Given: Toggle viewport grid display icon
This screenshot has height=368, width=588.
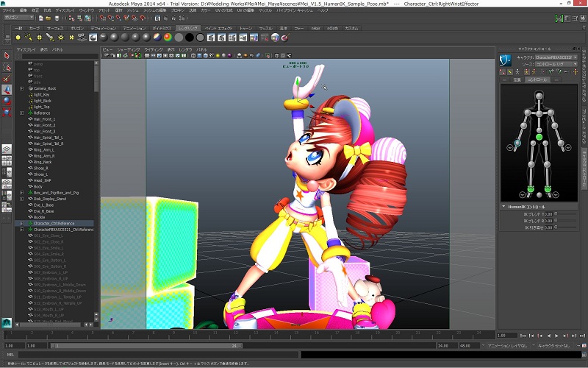Looking at the screenshot, I should click(x=148, y=56).
